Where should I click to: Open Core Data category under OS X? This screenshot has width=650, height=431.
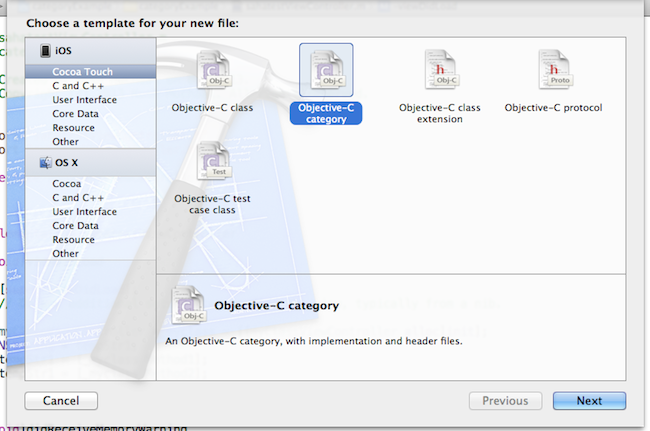[90, 226]
